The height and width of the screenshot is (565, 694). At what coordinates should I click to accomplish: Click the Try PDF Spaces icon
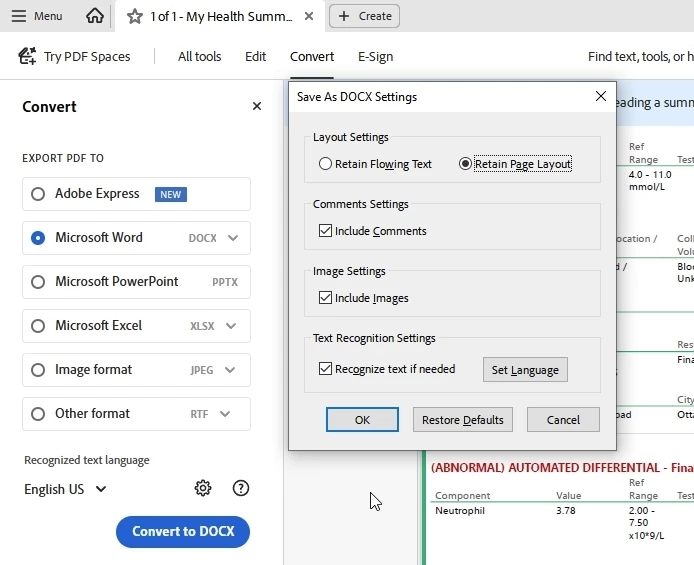27,56
